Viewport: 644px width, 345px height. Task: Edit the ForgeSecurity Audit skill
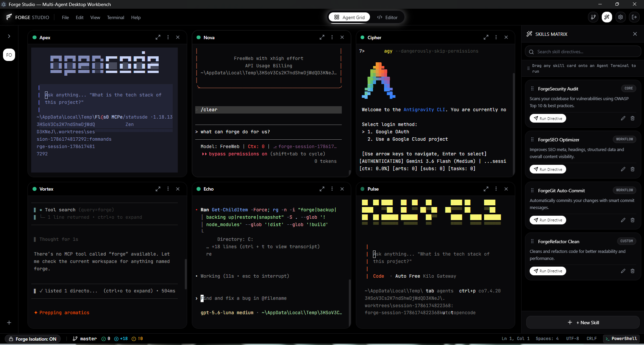coord(623,118)
